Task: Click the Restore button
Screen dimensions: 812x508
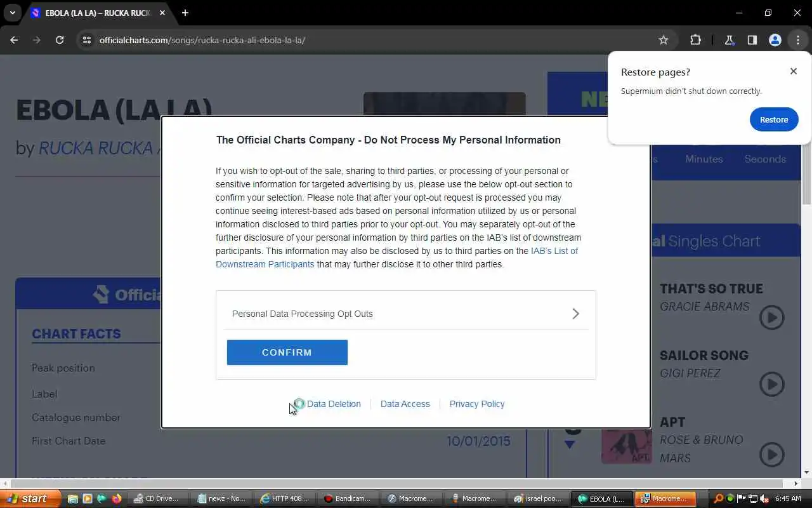Action: click(774, 119)
